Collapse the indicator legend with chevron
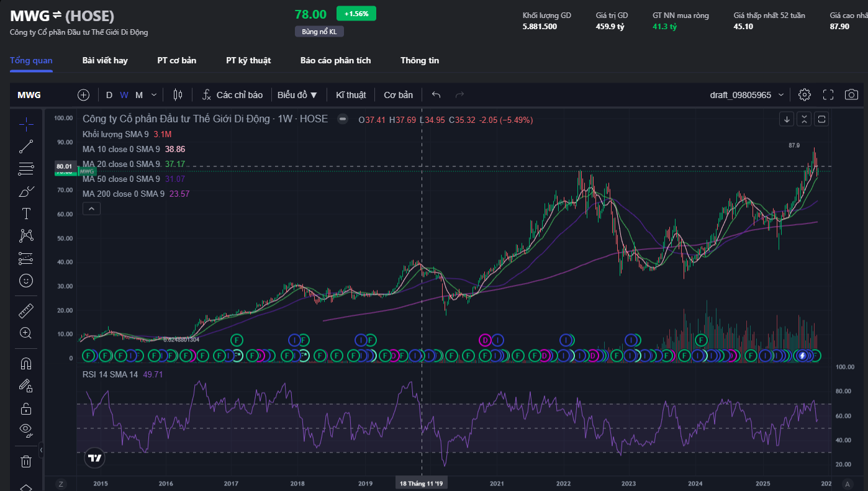Viewport: 868px width, 491px height. [x=91, y=209]
